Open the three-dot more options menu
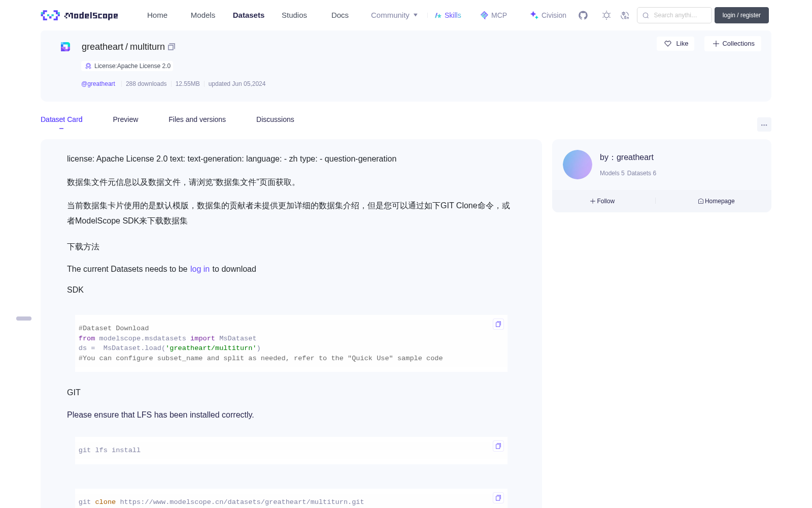 tap(764, 124)
